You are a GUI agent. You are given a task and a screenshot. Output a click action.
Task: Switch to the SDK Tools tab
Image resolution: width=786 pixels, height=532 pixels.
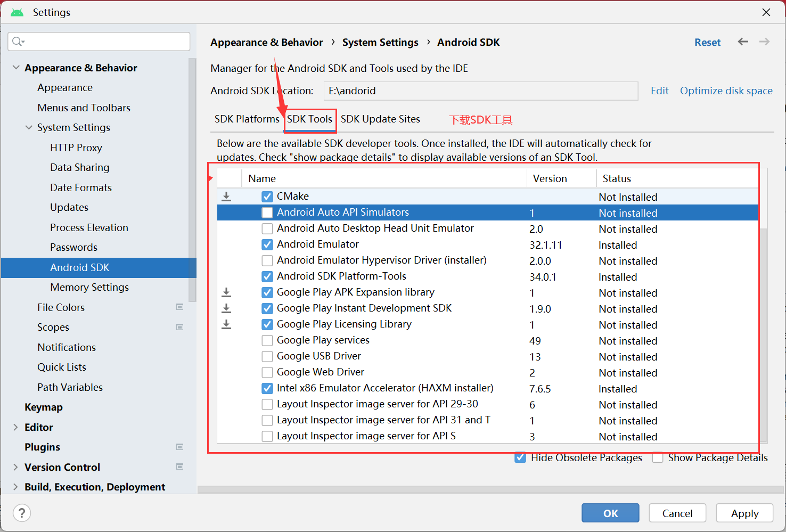310,119
